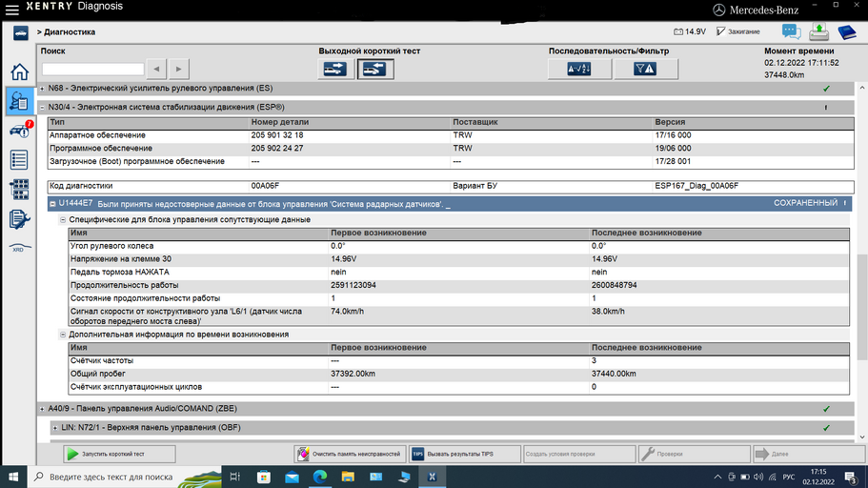Select the diagnosis stethoscope sidebar icon
This screenshot has width=868, height=488.
(x=19, y=101)
